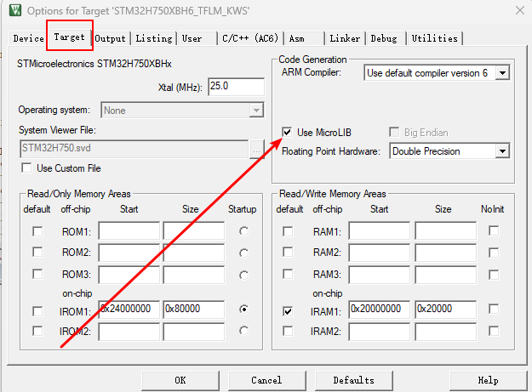Check the RAM2 default checkbox

pos(288,252)
